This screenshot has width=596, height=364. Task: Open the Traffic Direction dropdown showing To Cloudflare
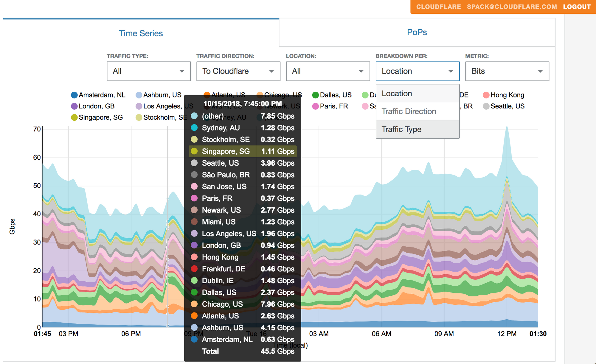238,71
